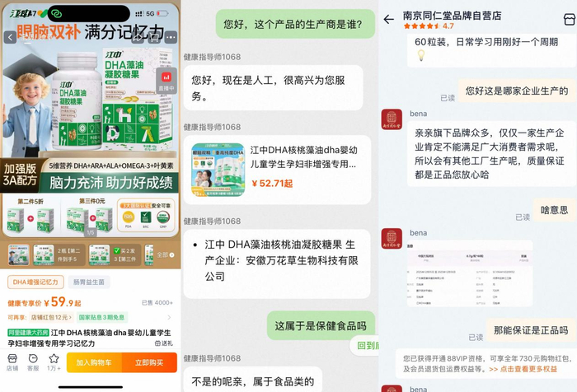Open the >> 点击查看更多权益 link
The image size is (577, 392).
click(x=523, y=369)
